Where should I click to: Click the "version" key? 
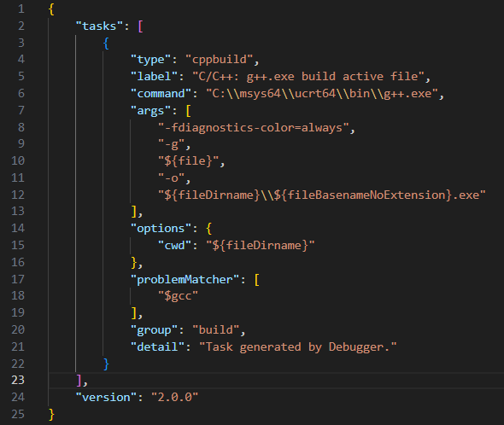pos(106,398)
